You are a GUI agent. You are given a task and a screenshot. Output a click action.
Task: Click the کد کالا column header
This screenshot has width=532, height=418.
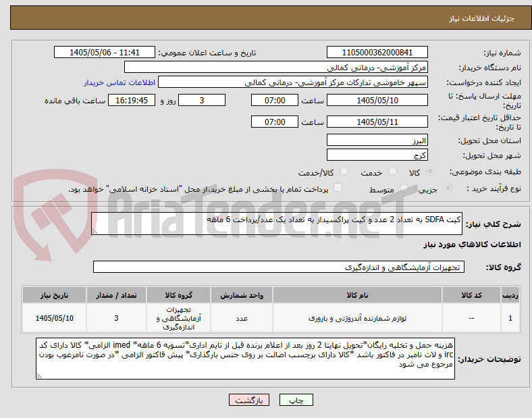coord(471,295)
